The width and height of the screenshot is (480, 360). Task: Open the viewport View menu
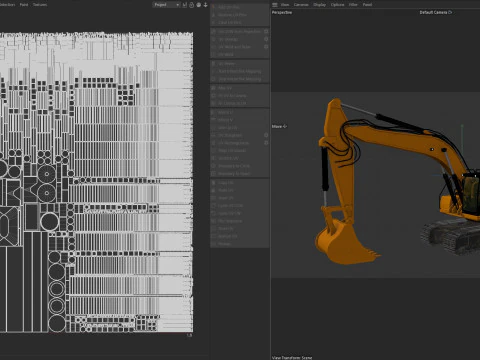[285, 5]
